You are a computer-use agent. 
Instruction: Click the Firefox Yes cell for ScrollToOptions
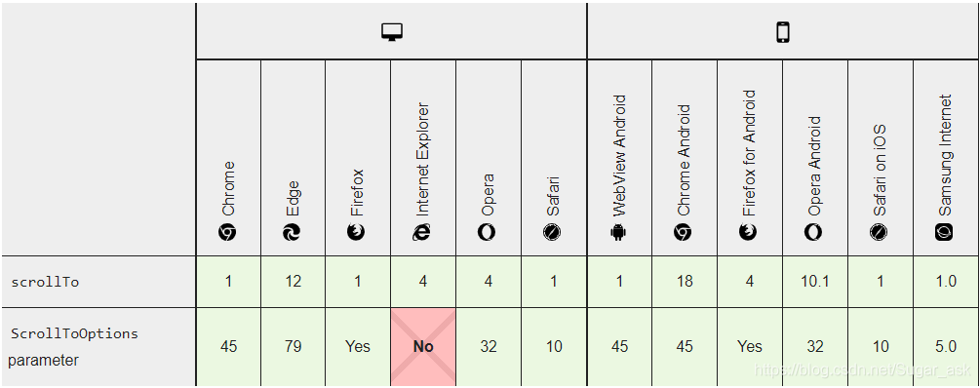[358, 346]
